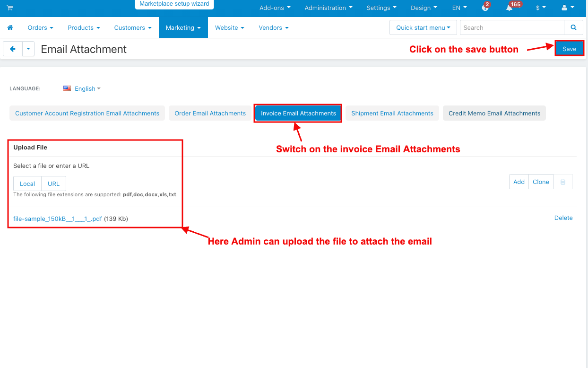Open the file-sample PDF link
This screenshot has width=588, height=368.
click(58, 219)
